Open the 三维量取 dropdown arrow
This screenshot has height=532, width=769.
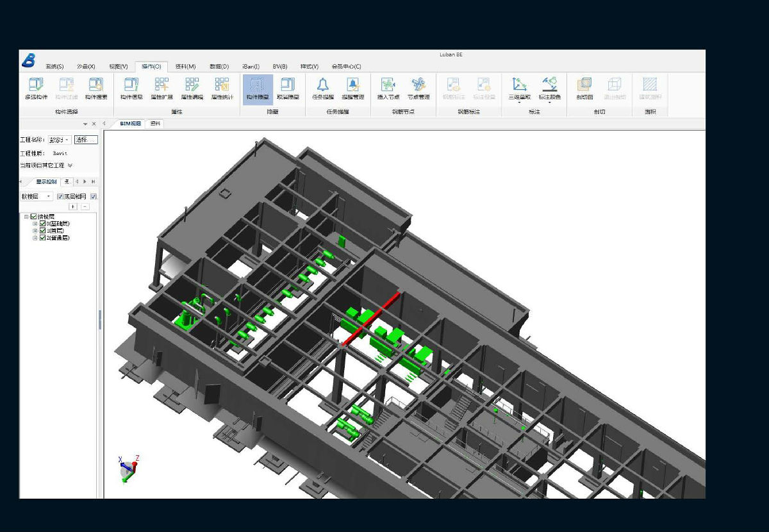[x=519, y=103]
